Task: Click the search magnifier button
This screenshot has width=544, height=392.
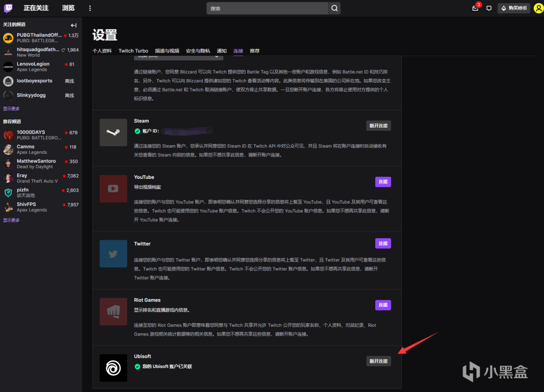Action: 334,8
